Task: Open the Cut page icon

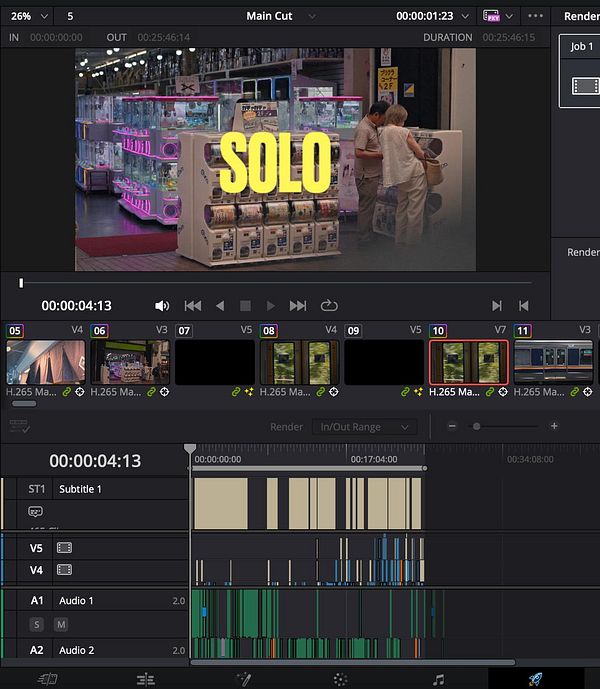Action: [48, 679]
